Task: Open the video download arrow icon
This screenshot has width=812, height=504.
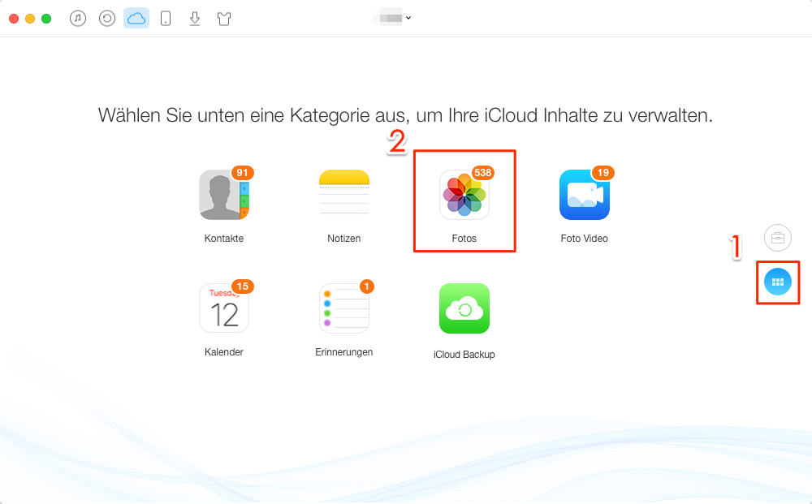Action: click(x=195, y=19)
